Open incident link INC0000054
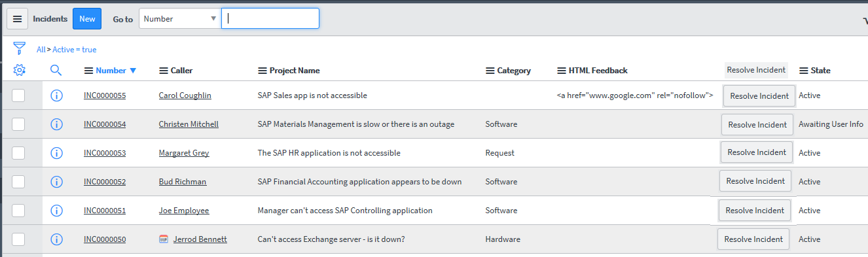This screenshot has width=868, height=257. pyautogui.click(x=105, y=124)
